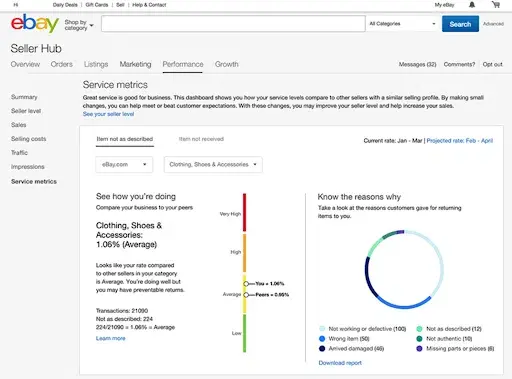The height and width of the screenshot is (379, 512).
Task: Open Selling costs in the sidebar
Action: tap(29, 139)
